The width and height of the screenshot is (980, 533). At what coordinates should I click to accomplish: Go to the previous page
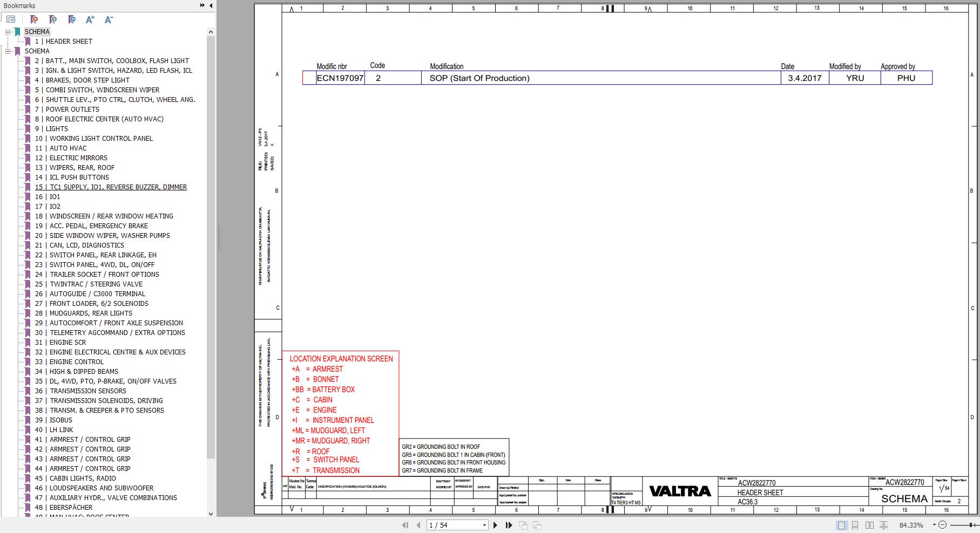point(420,525)
